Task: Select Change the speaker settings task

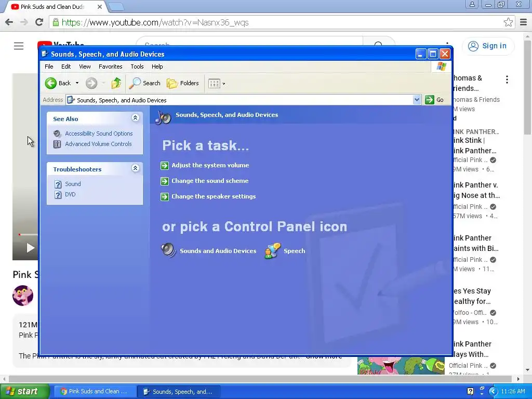Action: click(214, 196)
